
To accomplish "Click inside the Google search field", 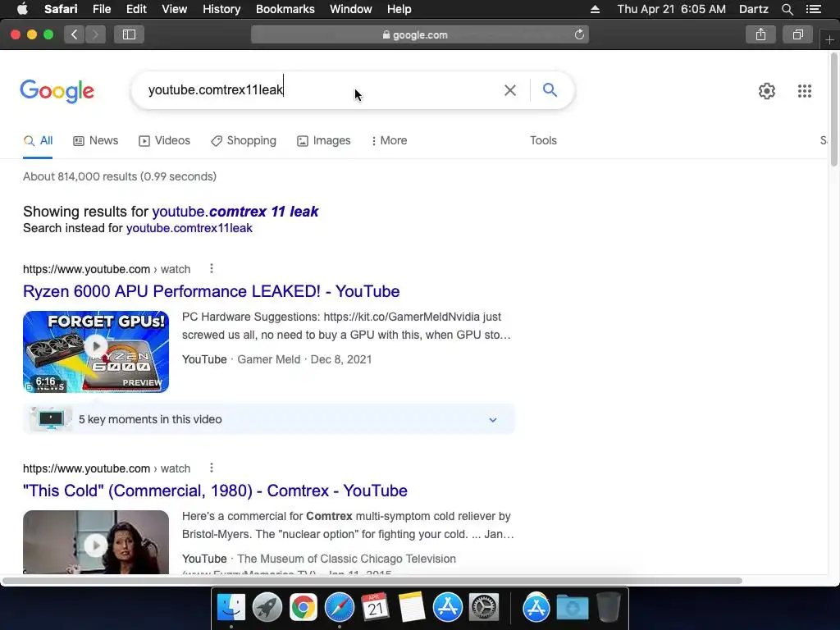I will [322, 90].
